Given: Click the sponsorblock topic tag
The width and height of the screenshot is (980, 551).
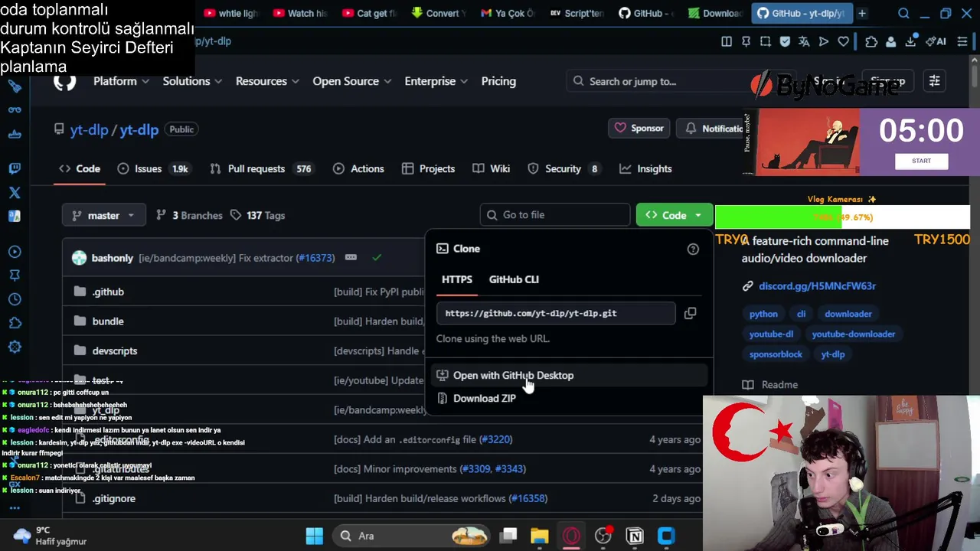Looking at the screenshot, I should click(x=776, y=354).
